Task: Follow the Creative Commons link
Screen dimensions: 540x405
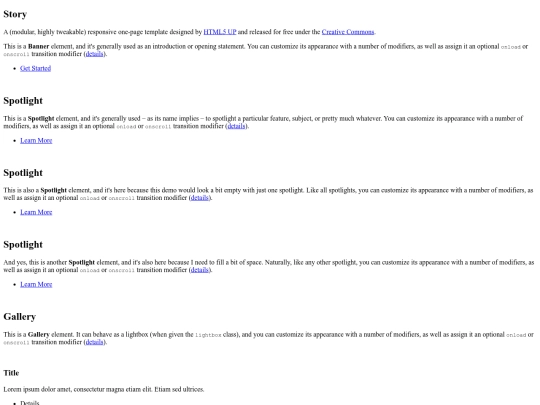Action: click(348, 32)
